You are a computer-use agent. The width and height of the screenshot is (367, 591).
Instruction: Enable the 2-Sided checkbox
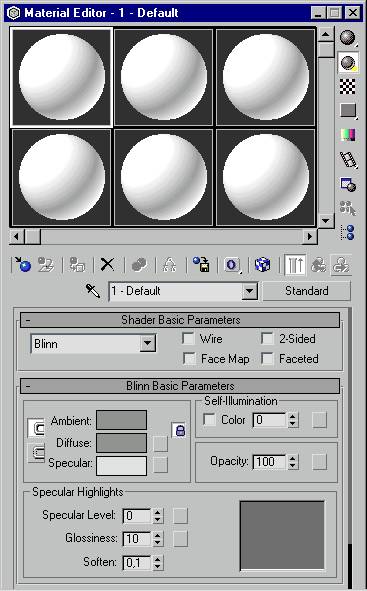[x=267, y=338]
